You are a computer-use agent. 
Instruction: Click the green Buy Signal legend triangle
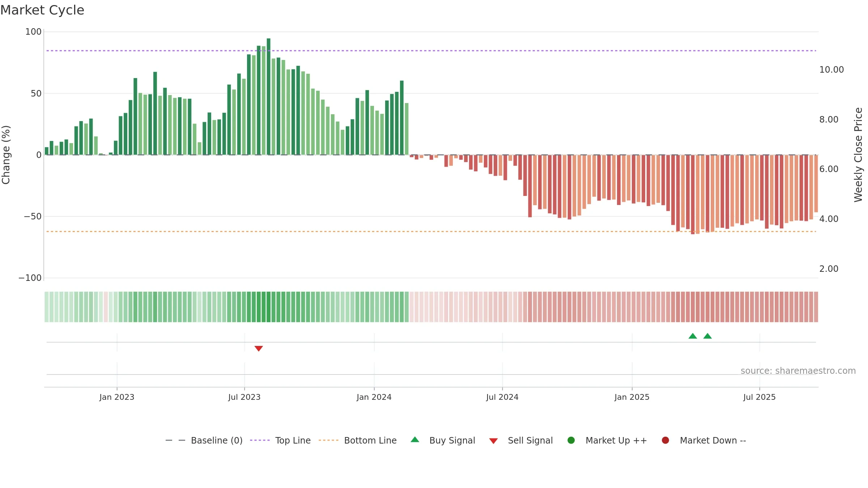coord(415,440)
